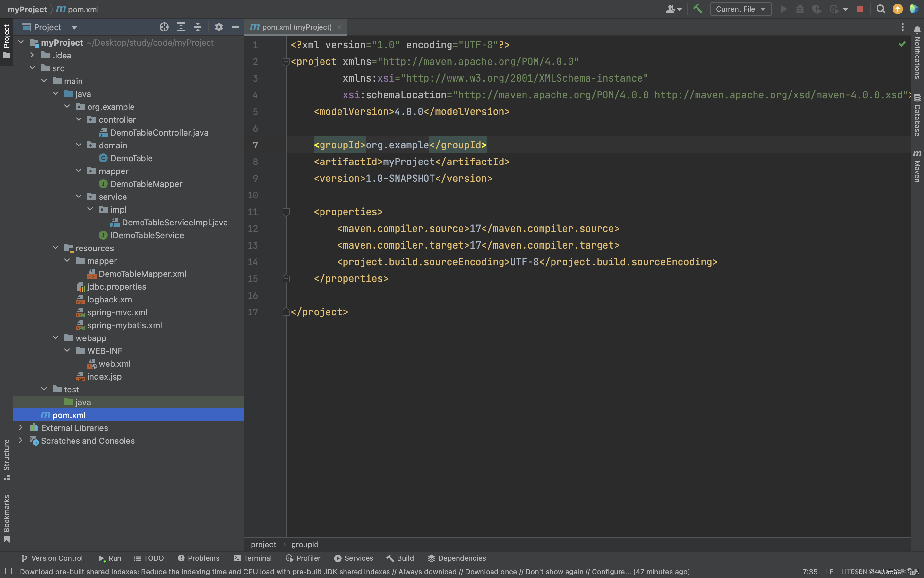Open the Services tool window
The height and width of the screenshot is (578, 924).
[354, 558]
